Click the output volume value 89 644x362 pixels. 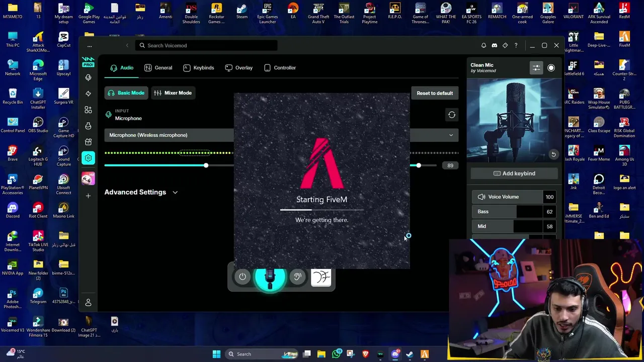coord(450,165)
